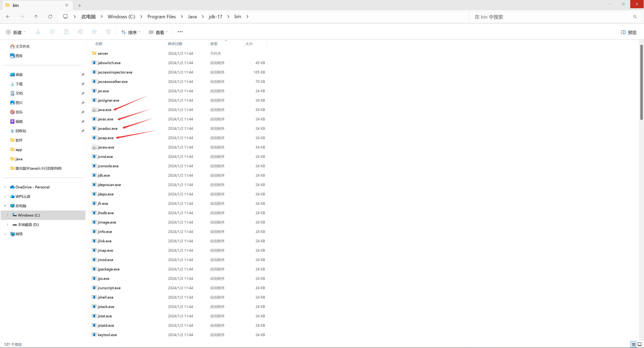This screenshot has width=644, height=348.
Task: Select keytool.exe file
Action: (107, 335)
